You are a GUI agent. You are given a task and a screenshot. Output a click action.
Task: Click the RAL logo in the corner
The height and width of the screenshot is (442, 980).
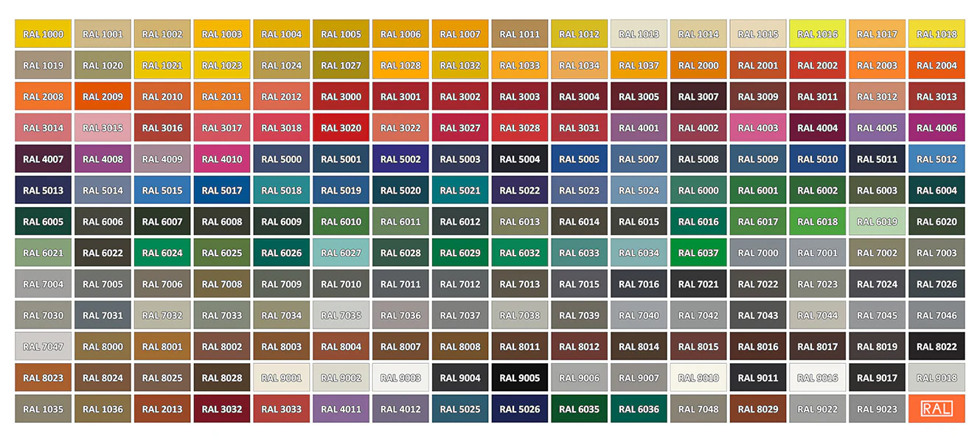[936, 409]
